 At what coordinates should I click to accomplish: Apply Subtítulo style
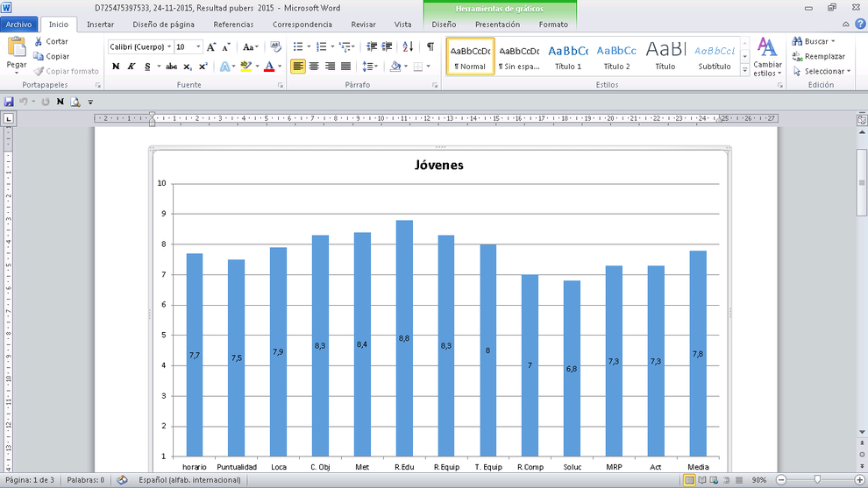(714, 56)
